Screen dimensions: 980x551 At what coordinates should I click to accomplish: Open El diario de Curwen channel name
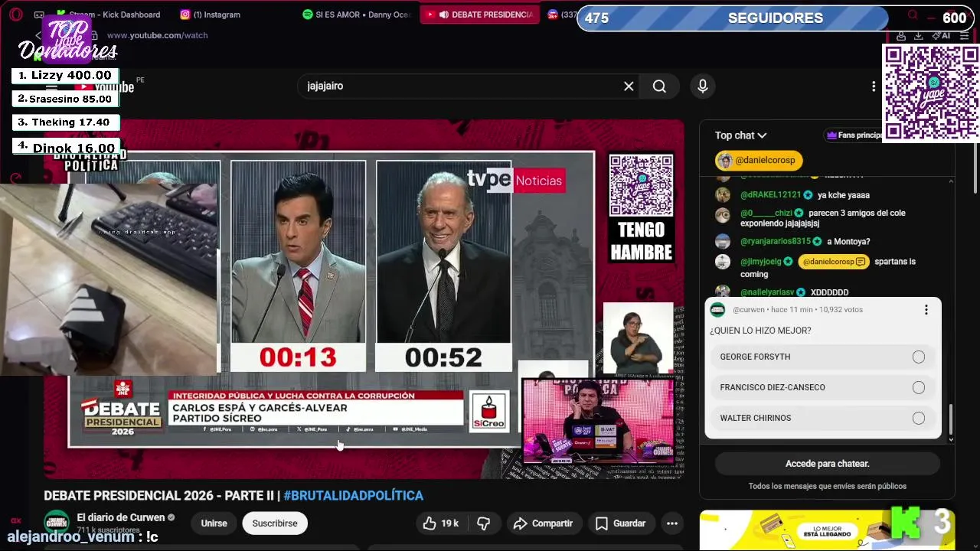121,518
